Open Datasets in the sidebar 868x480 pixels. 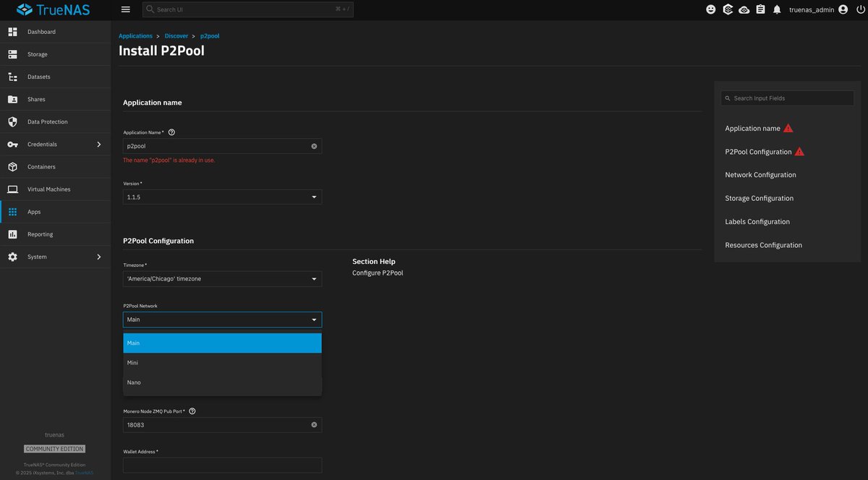55,77
